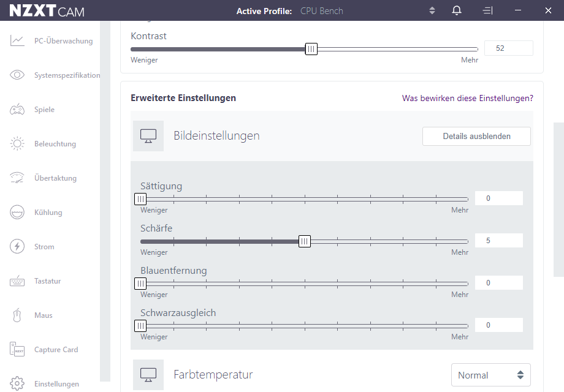Open link Was bewirken diese Einstellungen?

[468, 98]
